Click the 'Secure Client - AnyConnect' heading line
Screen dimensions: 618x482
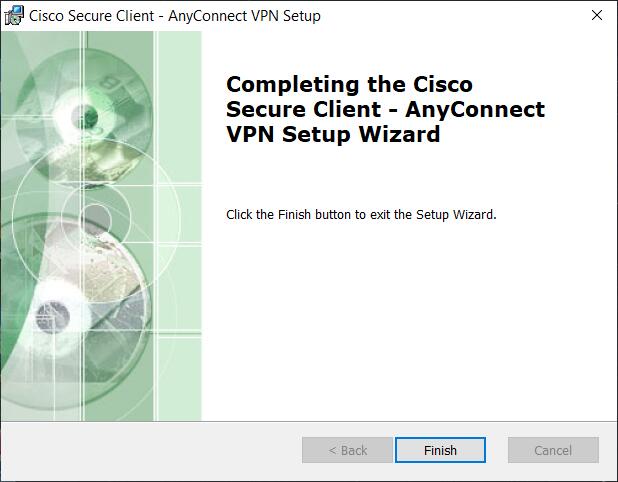(x=385, y=109)
